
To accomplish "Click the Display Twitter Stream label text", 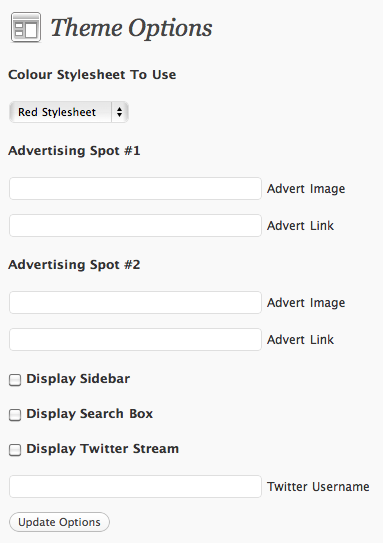I will pos(103,449).
